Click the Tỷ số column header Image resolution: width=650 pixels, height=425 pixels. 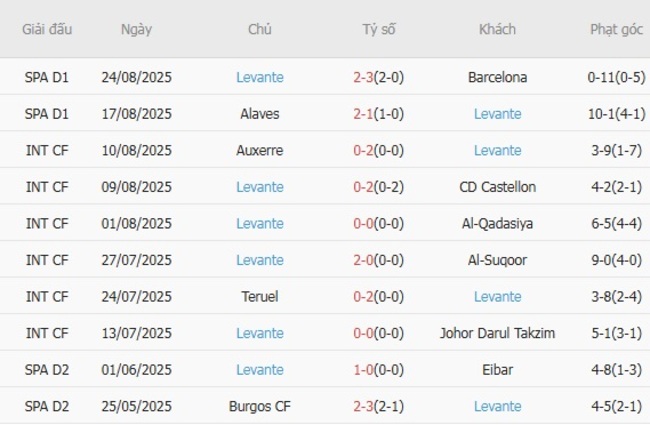tap(379, 29)
